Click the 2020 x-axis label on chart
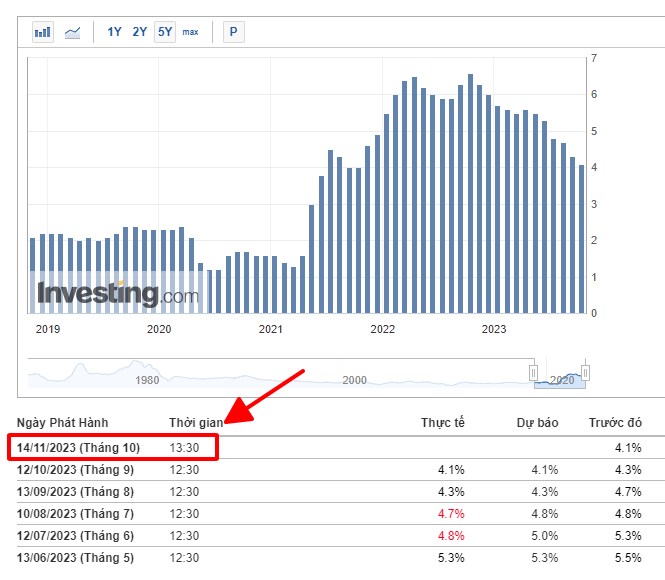 click(159, 329)
